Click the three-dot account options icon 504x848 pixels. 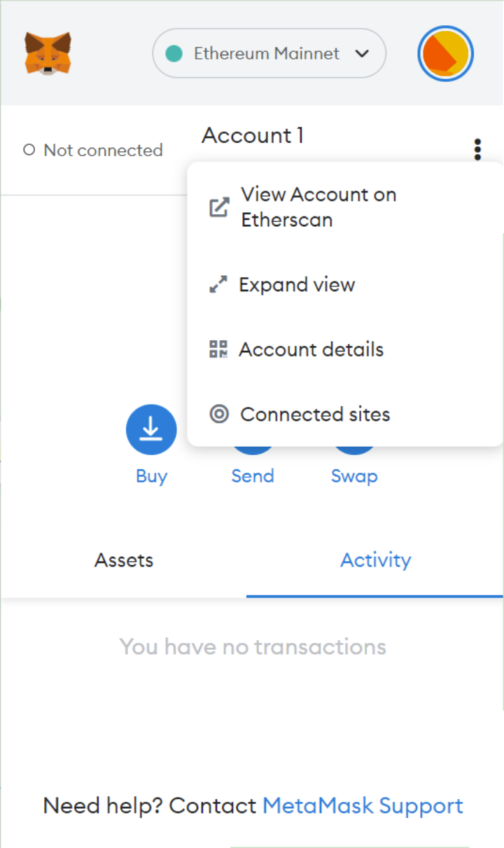point(477,149)
